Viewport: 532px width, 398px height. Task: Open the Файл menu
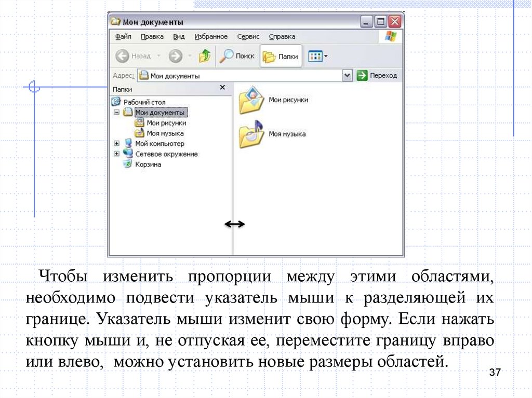[123, 37]
